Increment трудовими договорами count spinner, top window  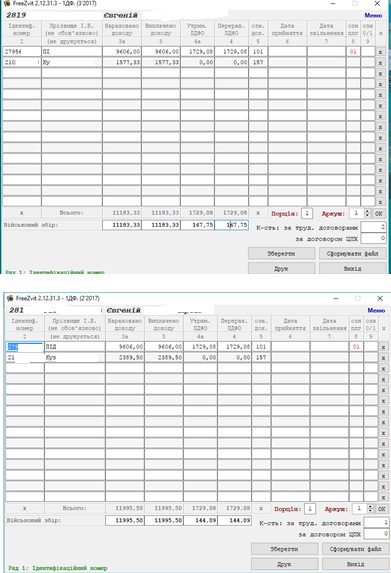(383, 225)
